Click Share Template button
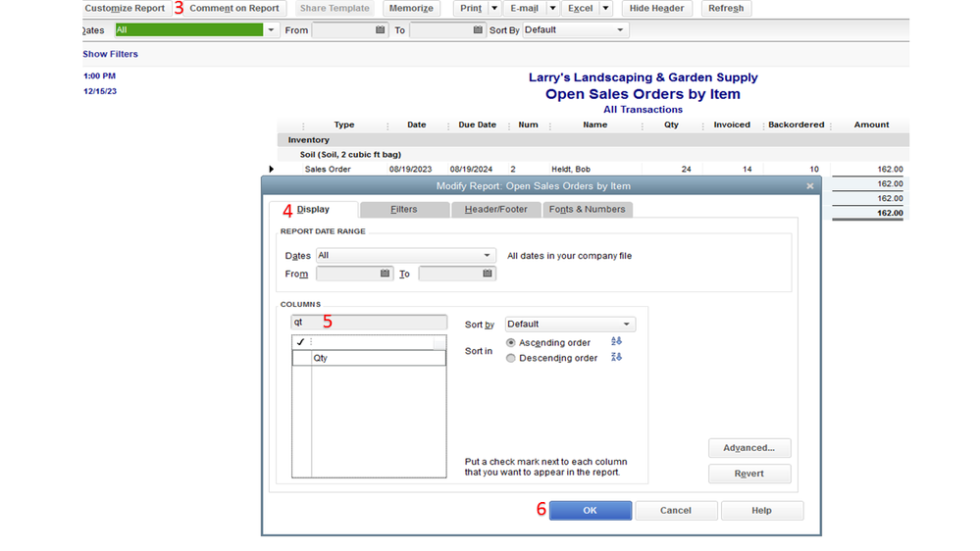 tap(335, 8)
